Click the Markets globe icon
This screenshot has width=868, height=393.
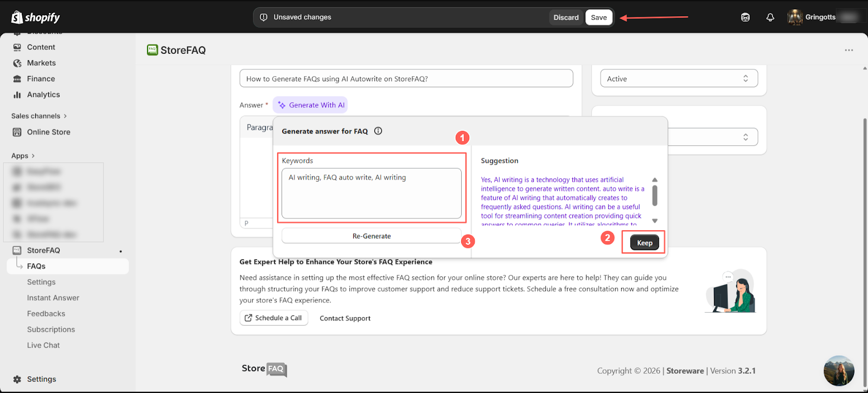pyautogui.click(x=17, y=63)
